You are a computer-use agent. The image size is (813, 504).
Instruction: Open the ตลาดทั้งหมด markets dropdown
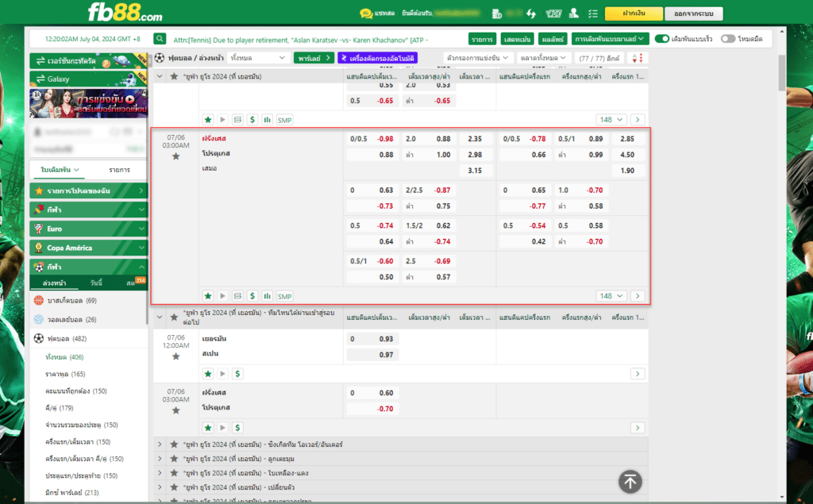[x=543, y=58]
